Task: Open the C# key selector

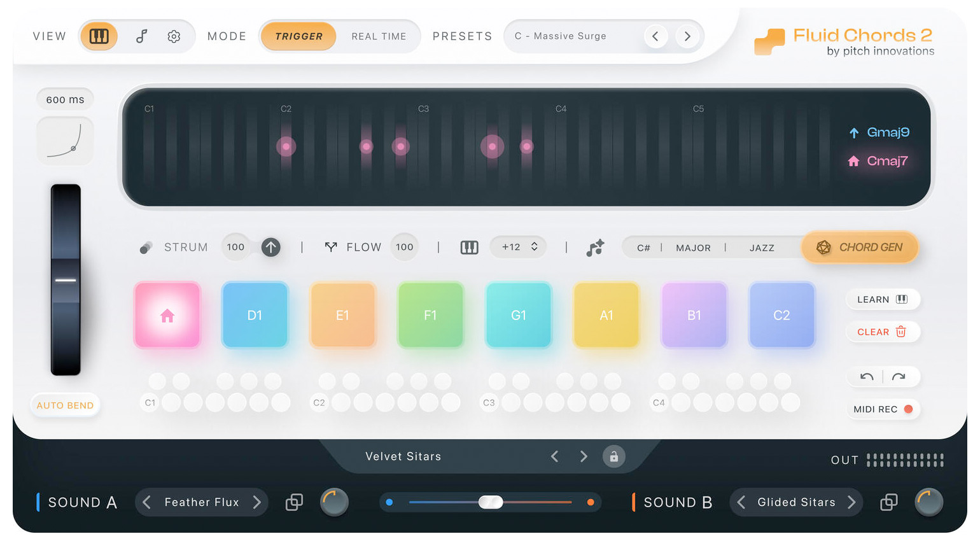Action: 644,248
